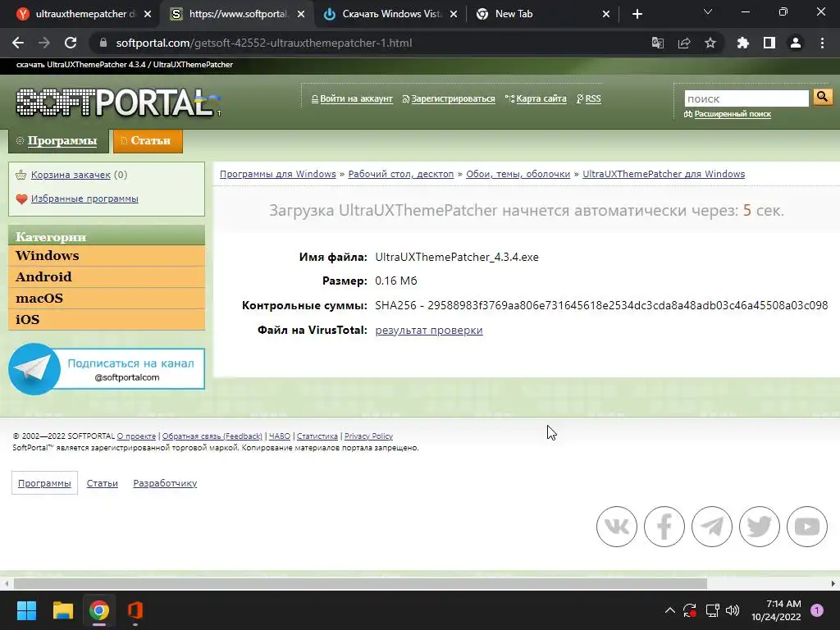This screenshot has height=630, width=840.
Task: Click the site padlock icon
Action: pyautogui.click(x=103, y=43)
